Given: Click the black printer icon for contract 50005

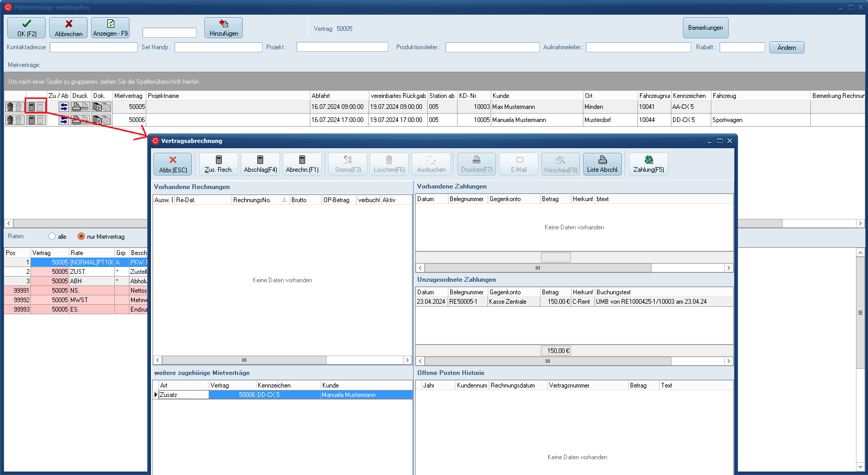Looking at the screenshot, I should [x=76, y=107].
